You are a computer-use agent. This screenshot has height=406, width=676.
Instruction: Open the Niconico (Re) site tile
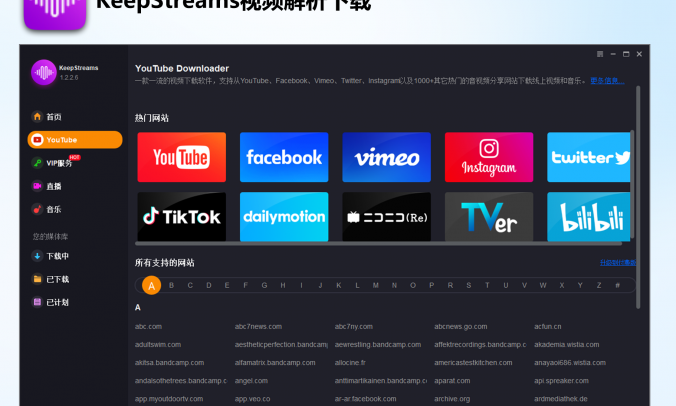pos(387,216)
